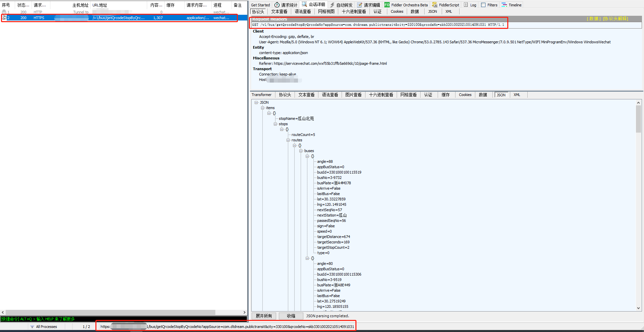This screenshot has height=332, width=644.
Task: Click the 1 / 2 session count in status bar
Action: click(x=86, y=327)
